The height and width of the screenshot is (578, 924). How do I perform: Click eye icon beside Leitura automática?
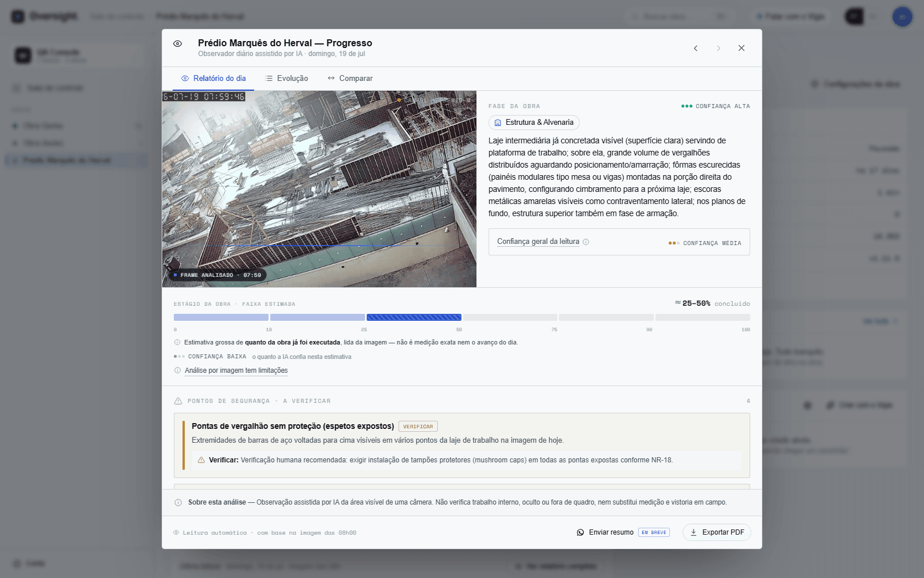[176, 533]
